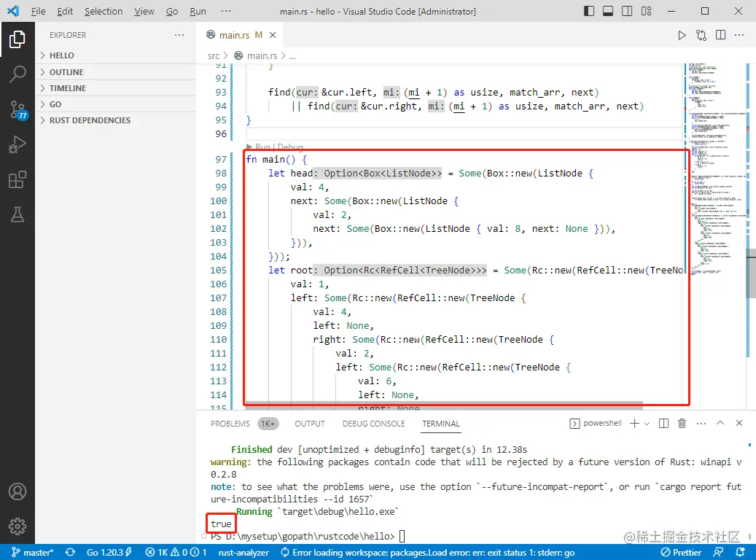The height and width of the screenshot is (560, 756).
Task: Expand the RUST DEPENDENCIES section
Action: 116,120
